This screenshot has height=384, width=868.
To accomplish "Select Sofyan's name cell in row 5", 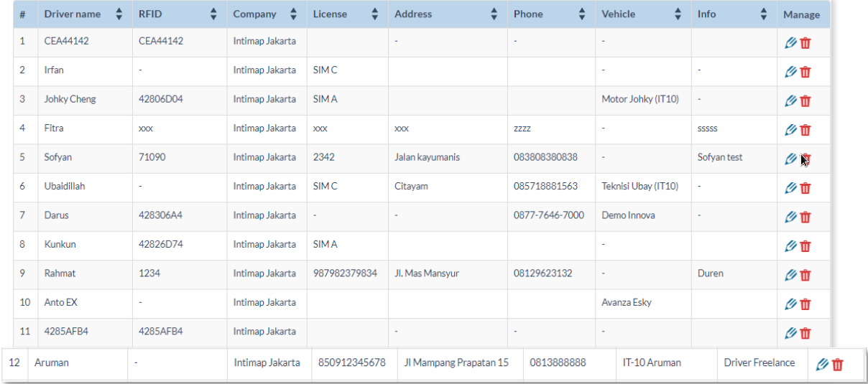I will (x=58, y=157).
